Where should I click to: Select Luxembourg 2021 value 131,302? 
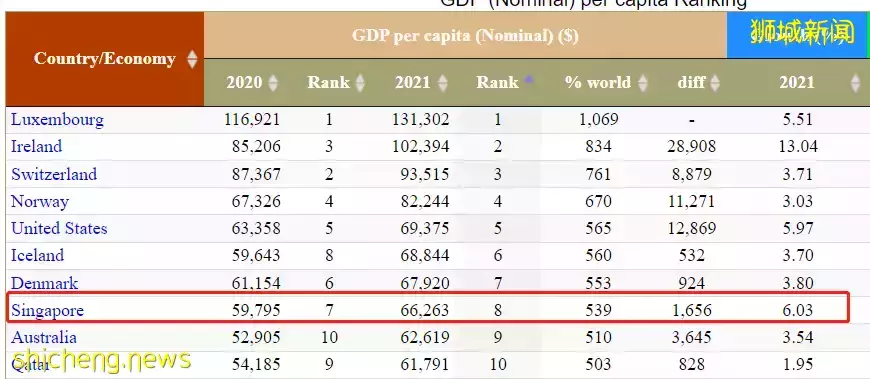[421, 119]
